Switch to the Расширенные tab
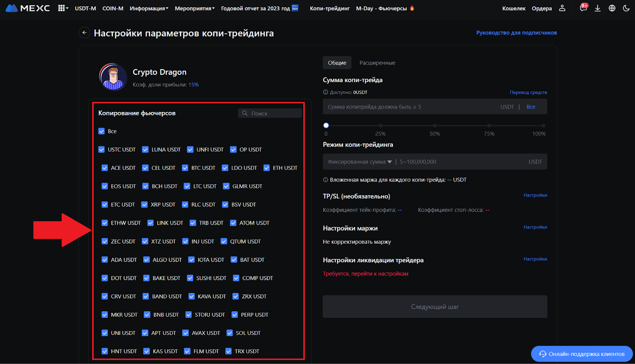The height and width of the screenshot is (364, 635). [377, 63]
